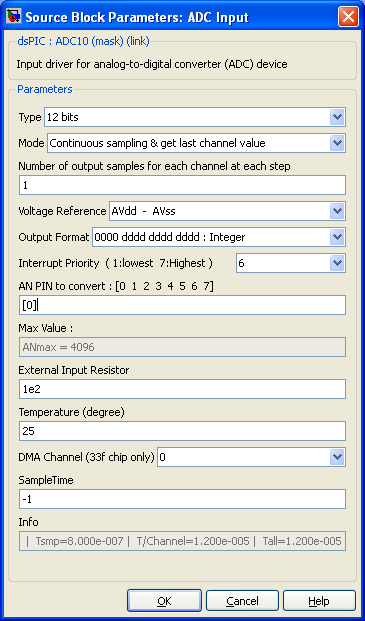Click the Simulink icon in the title bar
The image size is (365, 621).
click(14, 17)
